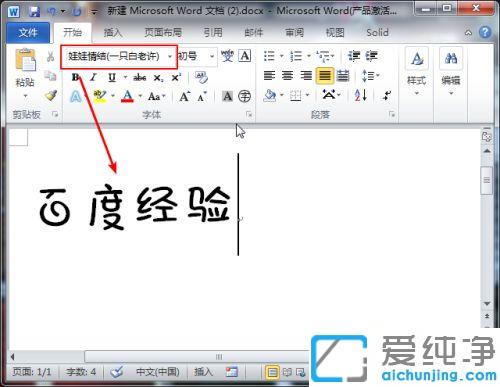Apply paragraph shading paint bucket
Viewport: 500px width, 387px height.
click(270, 96)
